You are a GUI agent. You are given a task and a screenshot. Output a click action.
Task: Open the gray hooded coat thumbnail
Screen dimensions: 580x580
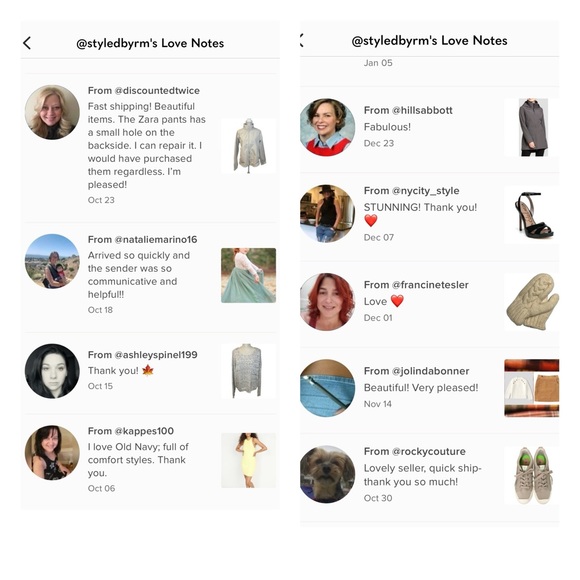click(532, 127)
